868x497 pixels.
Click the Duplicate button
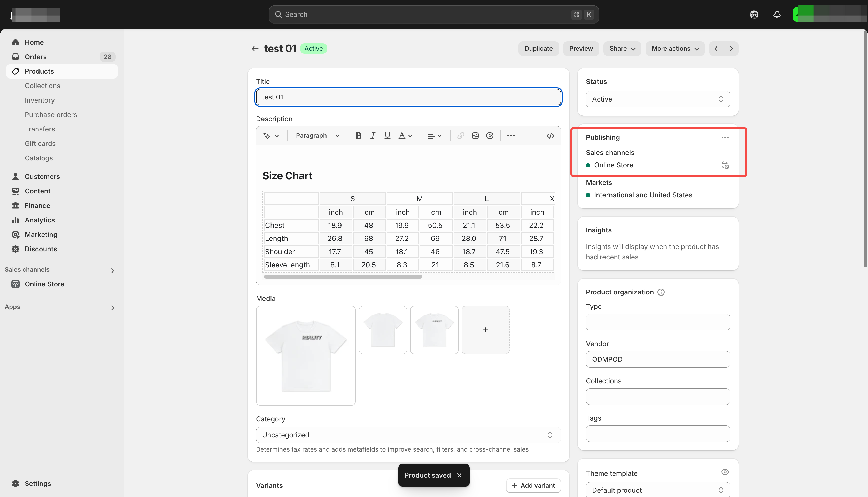coord(538,49)
